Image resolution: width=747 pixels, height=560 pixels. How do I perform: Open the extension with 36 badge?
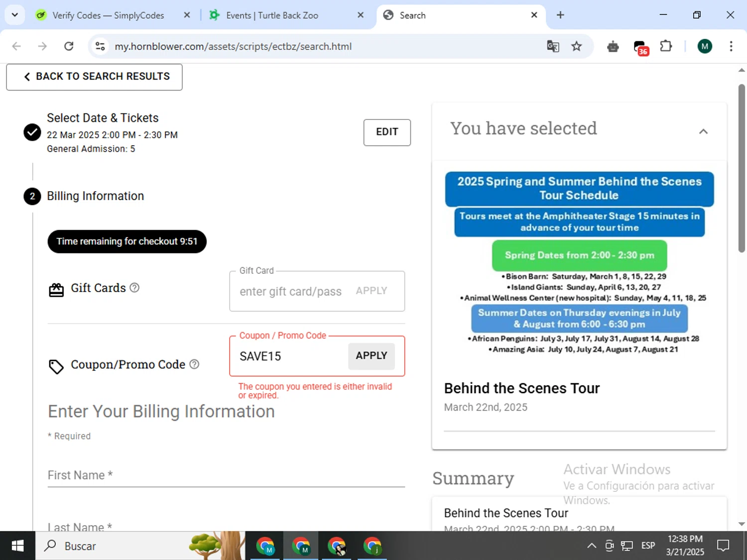[x=640, y=47]
